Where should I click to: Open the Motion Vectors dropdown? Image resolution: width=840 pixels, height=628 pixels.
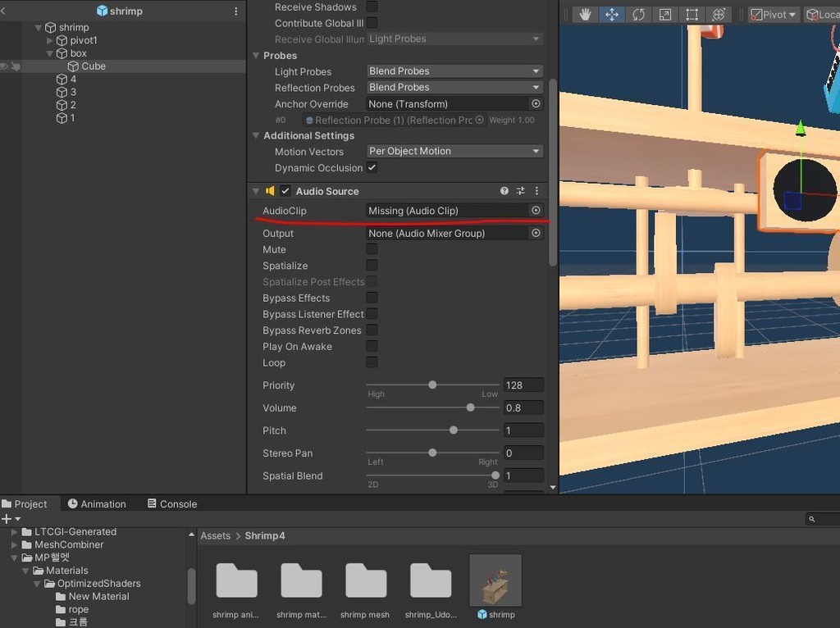click(454, 151)
